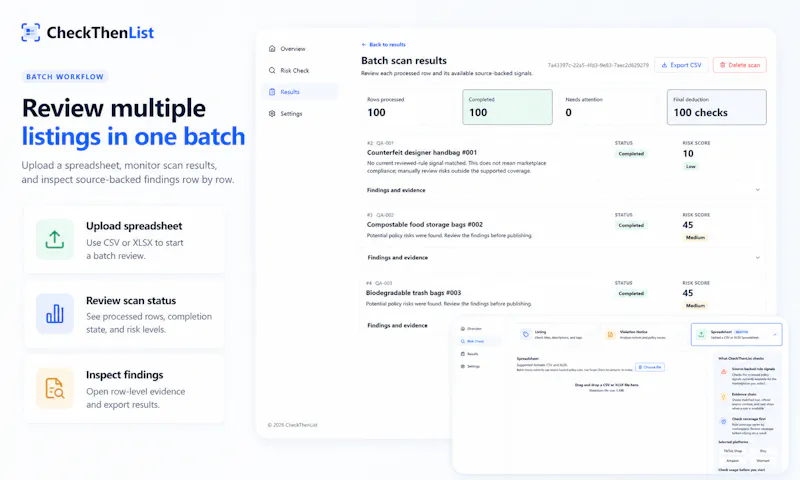Screen dimensions: 800x480
Task: Click the Etsy platform chip
Action: click(x=763, y=451)
